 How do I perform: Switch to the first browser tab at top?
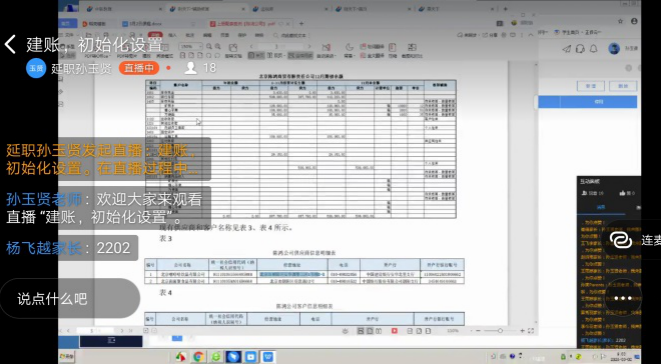click(124, 8)
